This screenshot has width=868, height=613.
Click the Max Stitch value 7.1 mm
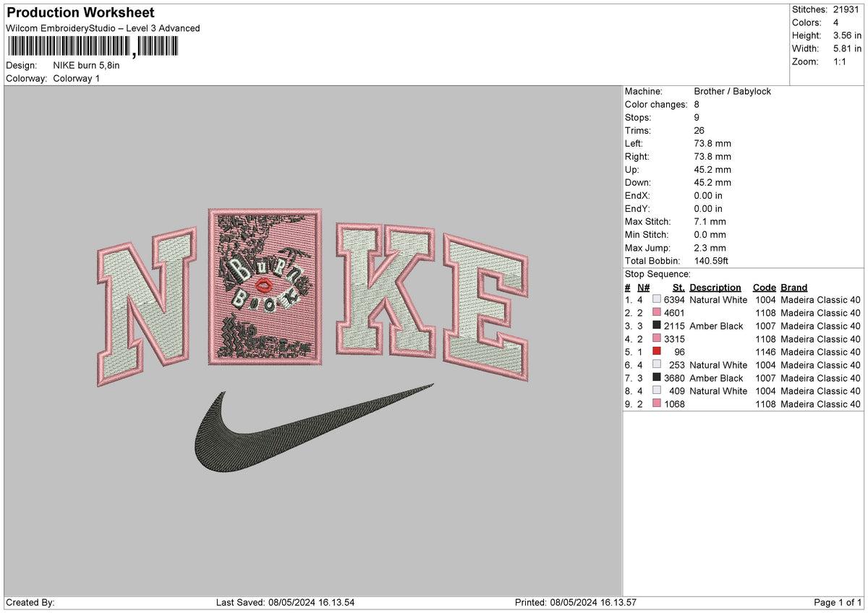tap(710, 222)
